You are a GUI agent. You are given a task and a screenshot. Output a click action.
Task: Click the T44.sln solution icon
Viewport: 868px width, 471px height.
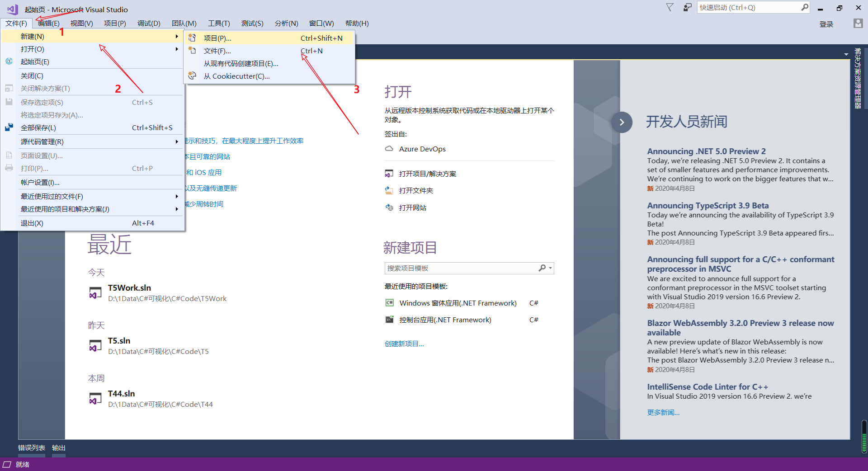(x=95, y=399)
